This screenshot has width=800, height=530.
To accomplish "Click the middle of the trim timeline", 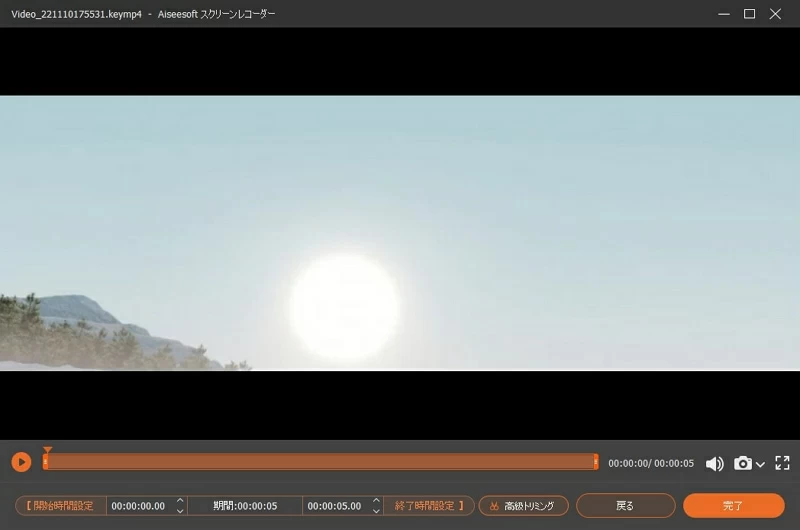I will click(x=320, y=462).
